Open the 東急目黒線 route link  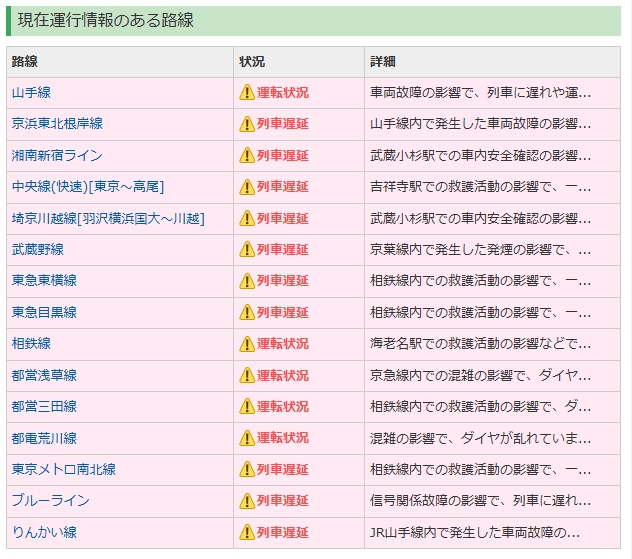click(x=44, y=312)
